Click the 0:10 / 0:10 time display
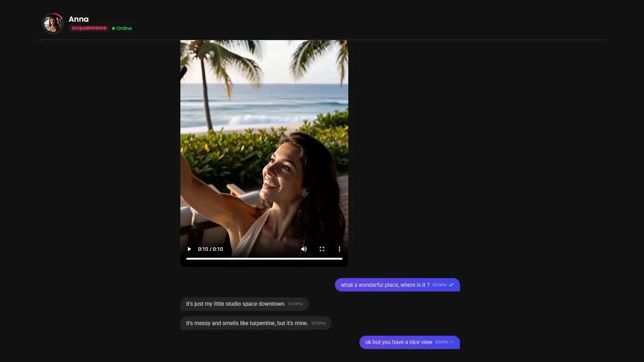 210,249
